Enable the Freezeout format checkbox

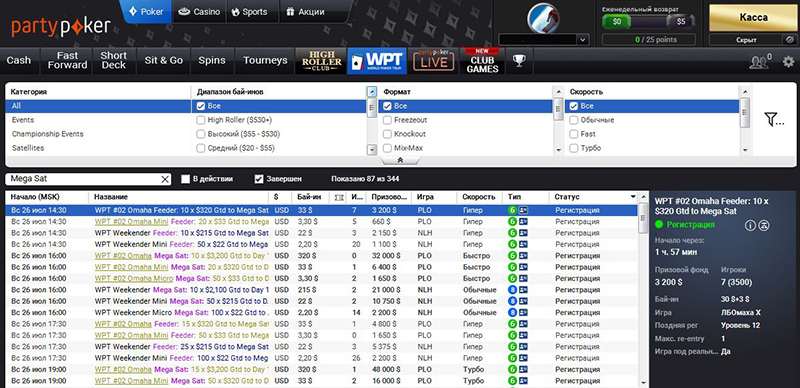pyautogui.click(x=387, y=120)
